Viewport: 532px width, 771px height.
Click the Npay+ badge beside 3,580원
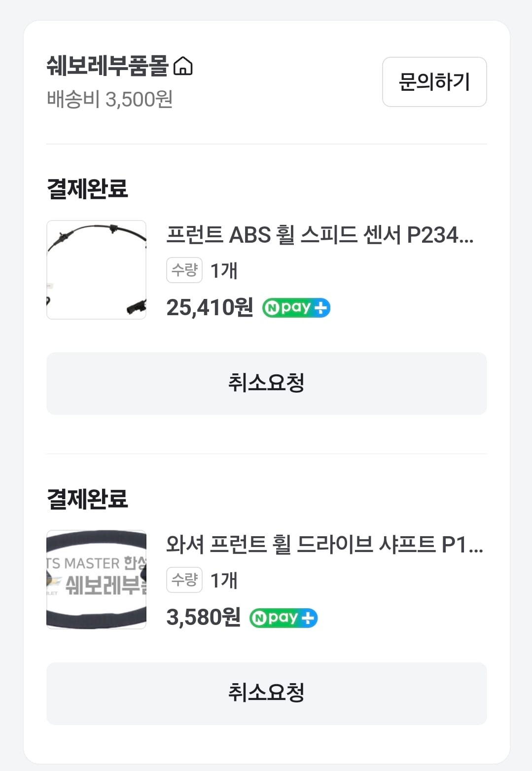(284, 618)
